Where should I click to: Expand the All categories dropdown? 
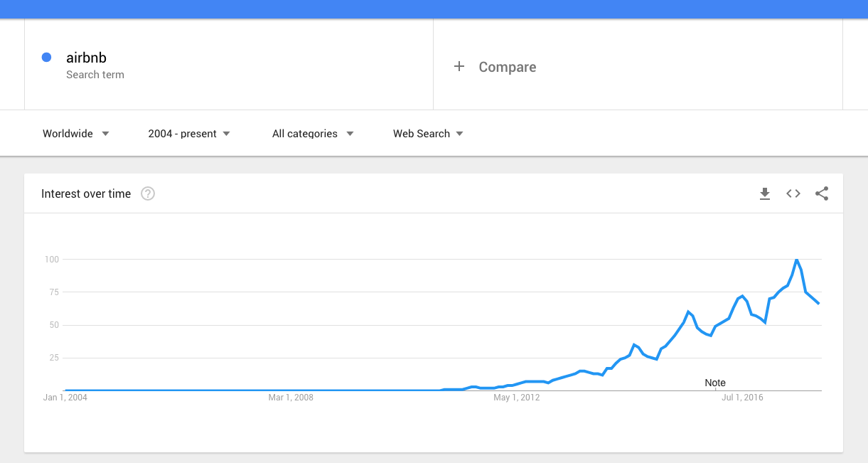point(313,134)
